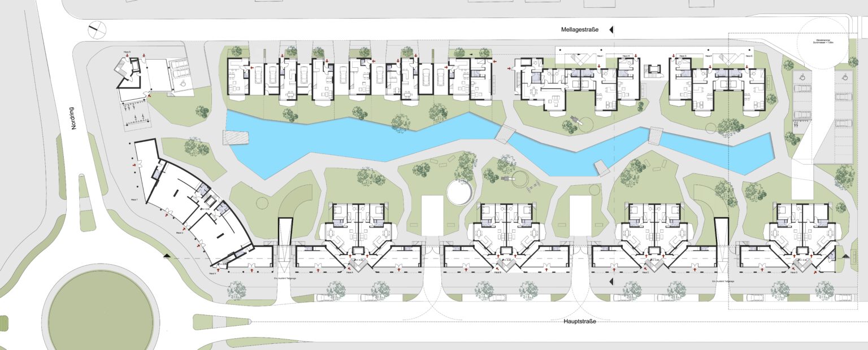Click the Wendehammer Durchmesser annotation text

(823, 40)
